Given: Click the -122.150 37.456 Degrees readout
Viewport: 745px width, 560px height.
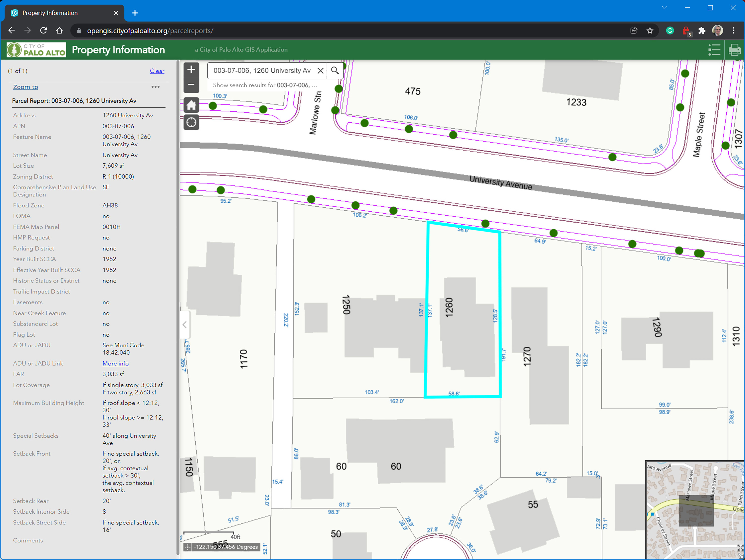Looking at the screenshot, I should click(226, 547).
